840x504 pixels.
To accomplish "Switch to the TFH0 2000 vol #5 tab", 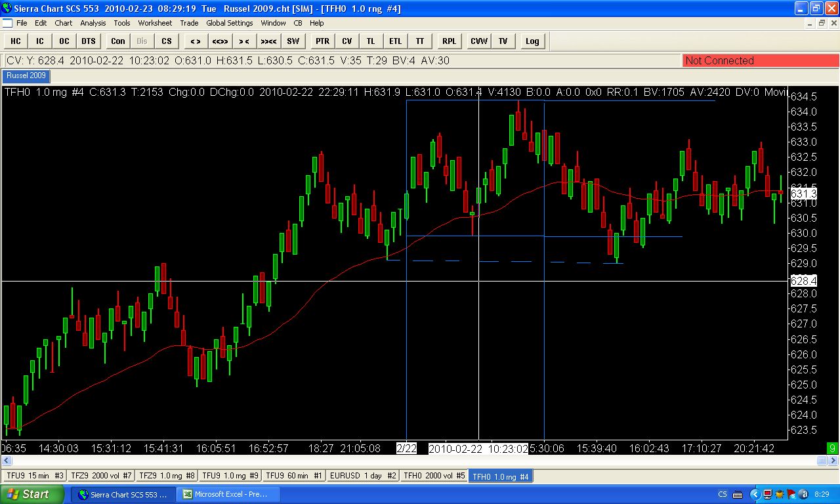I will coord(434,476).
